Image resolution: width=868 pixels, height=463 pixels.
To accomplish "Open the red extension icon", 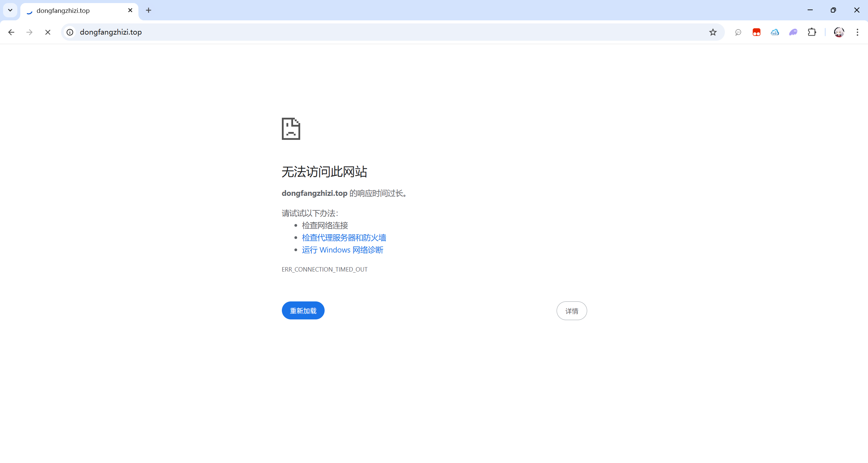I will coord(756,32).
